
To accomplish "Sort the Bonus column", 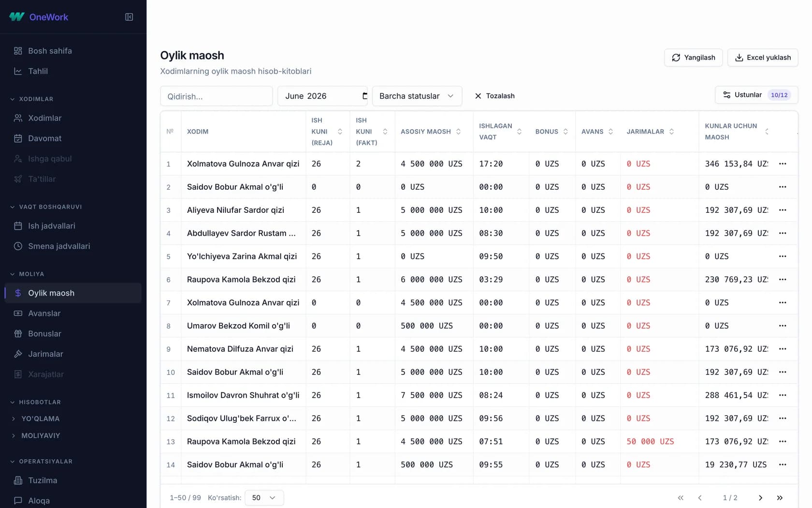I will (x=565, y=132).
